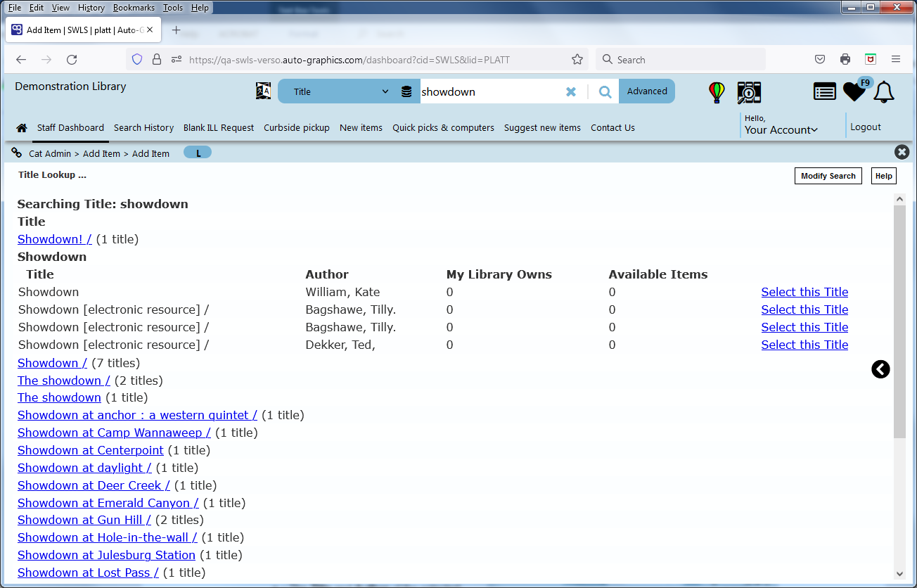Open the Edit menu
The width and height of the screenshot is (917, 588).
point(37,8)
